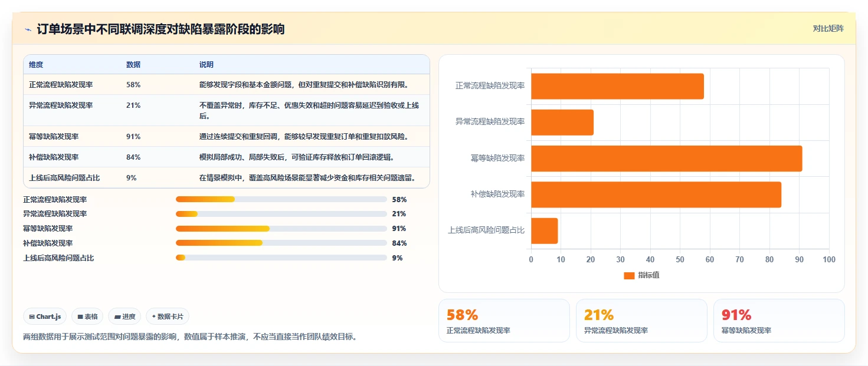Click the footnote starting 两组数据用于展示

coord(190,337)
